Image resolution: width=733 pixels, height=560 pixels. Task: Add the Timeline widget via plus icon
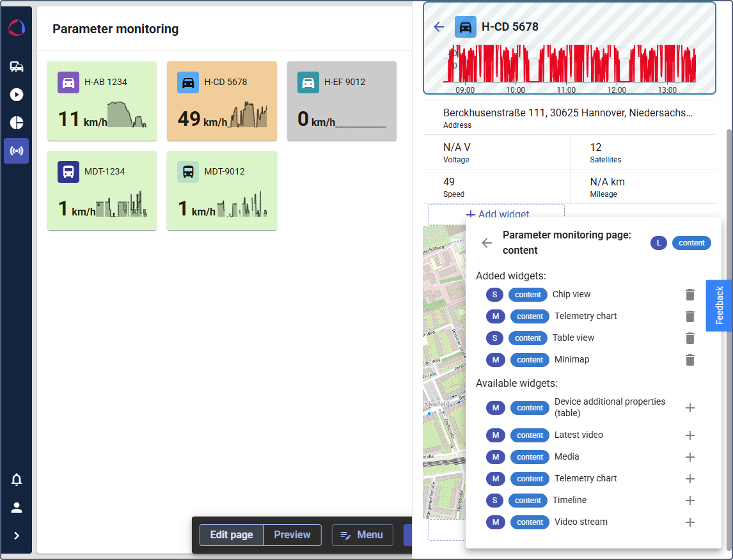point(690,501)
